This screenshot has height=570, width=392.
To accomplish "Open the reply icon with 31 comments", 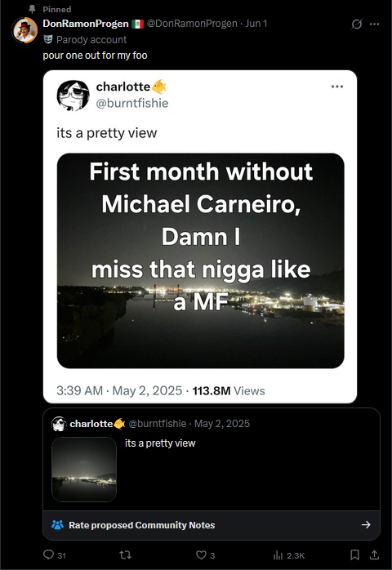I will click(x=48, y=554).
